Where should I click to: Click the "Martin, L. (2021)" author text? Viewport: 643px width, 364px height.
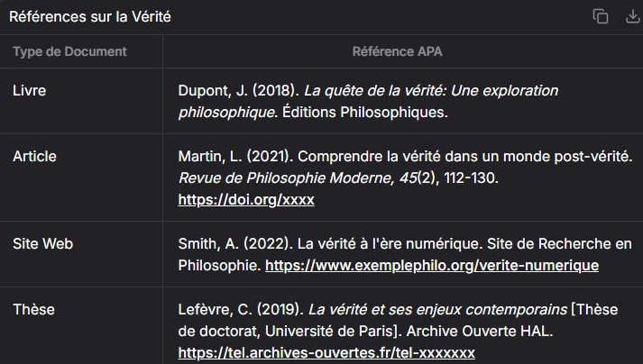click(x=236, y=156)
